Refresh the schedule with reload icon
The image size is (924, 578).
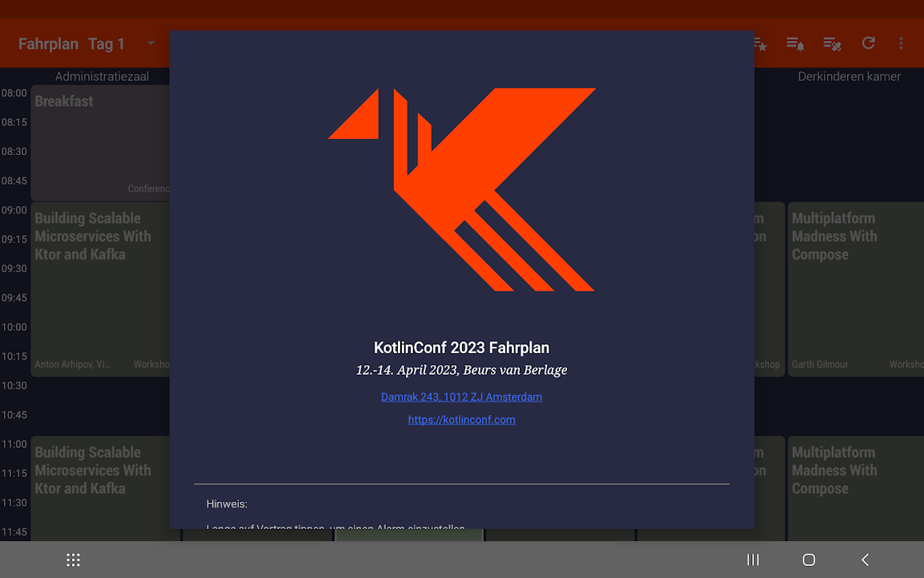[x=869, y=43]
